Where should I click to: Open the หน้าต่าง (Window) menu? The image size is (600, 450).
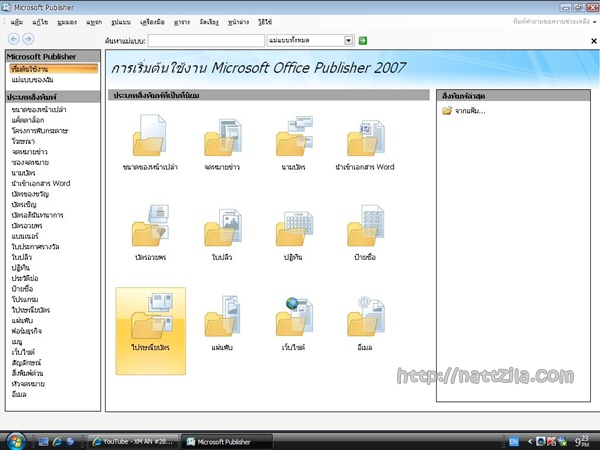pos(238,22)
